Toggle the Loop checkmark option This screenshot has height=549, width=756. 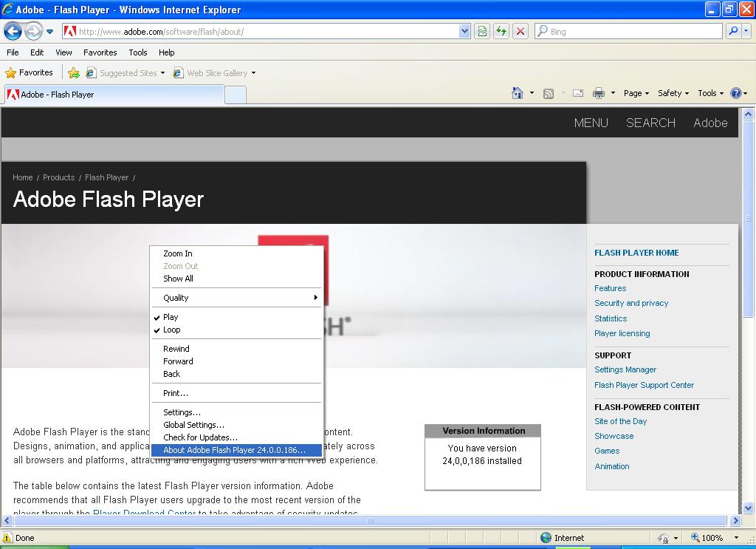[236, 330]
